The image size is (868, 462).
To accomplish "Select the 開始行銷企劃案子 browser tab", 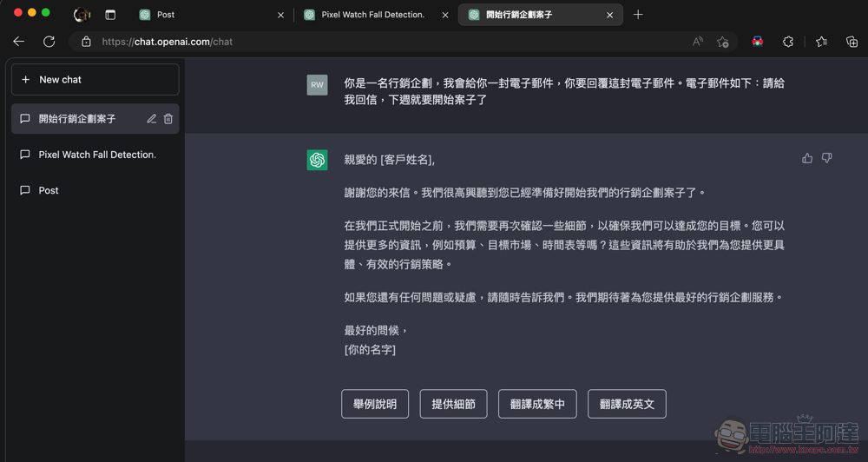I will 540,15.
